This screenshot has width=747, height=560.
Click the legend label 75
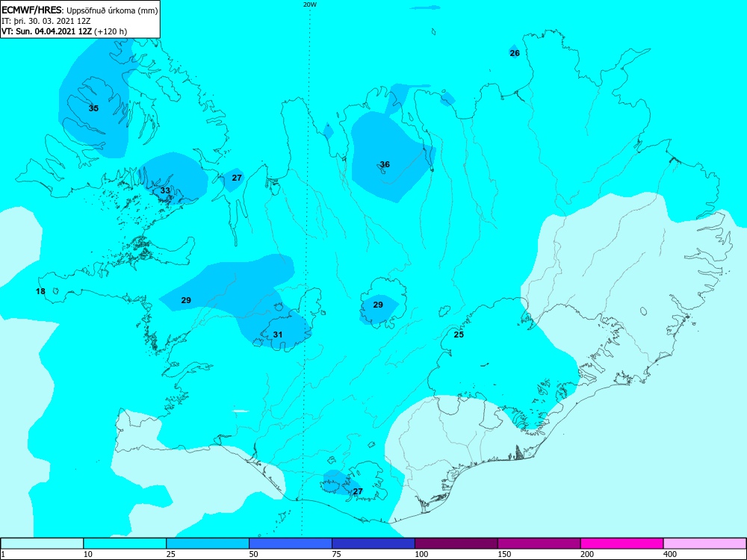[x=336, y=554]
